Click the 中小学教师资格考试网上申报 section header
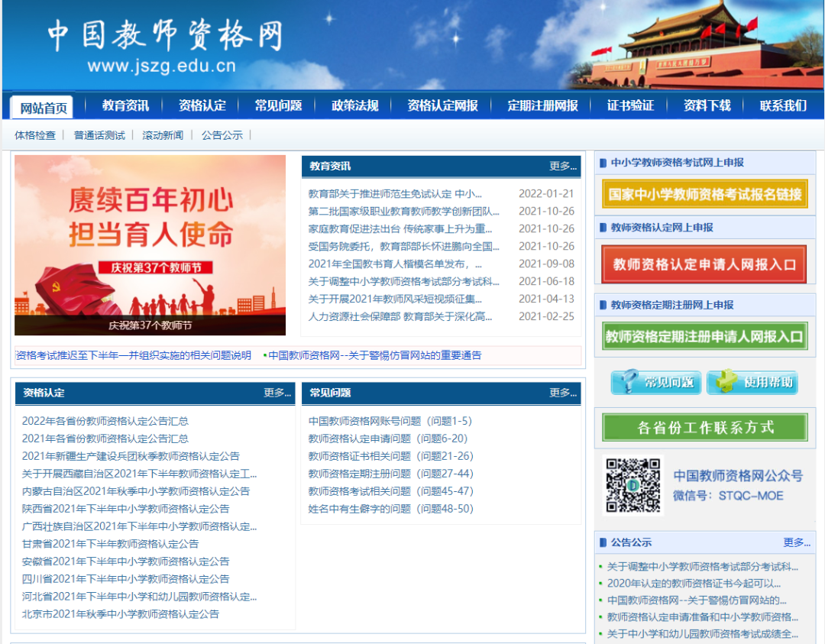Viewport: 825px width, 644px height. (x=677, y=163)
